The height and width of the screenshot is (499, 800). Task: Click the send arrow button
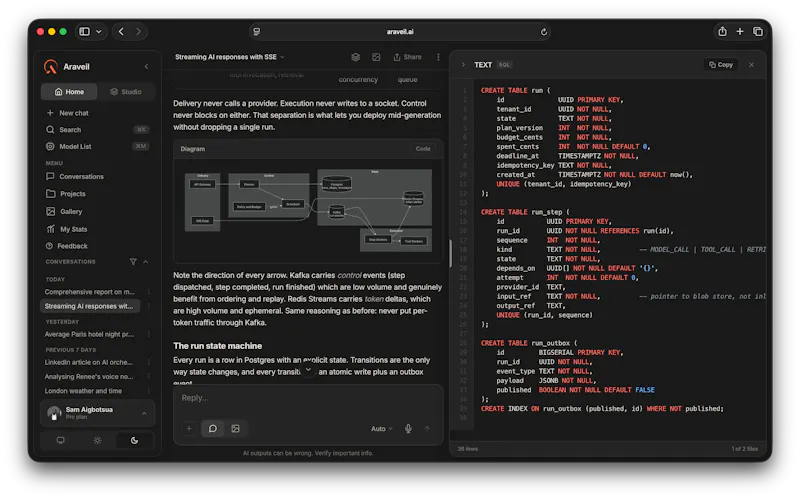(x=427, y=429)
